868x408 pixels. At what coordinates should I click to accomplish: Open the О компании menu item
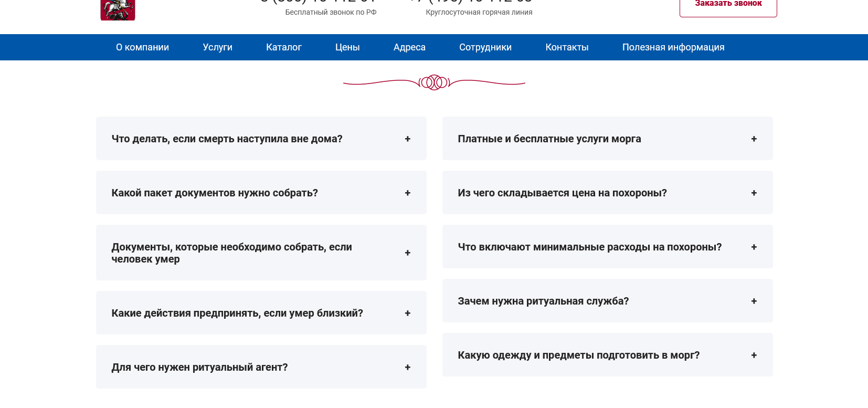point(142,47)
